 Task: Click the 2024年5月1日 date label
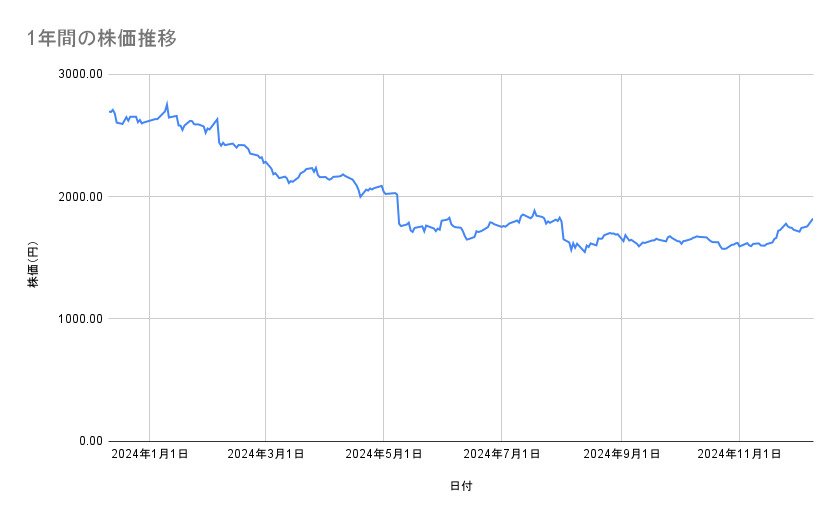[x=383, y=454]
